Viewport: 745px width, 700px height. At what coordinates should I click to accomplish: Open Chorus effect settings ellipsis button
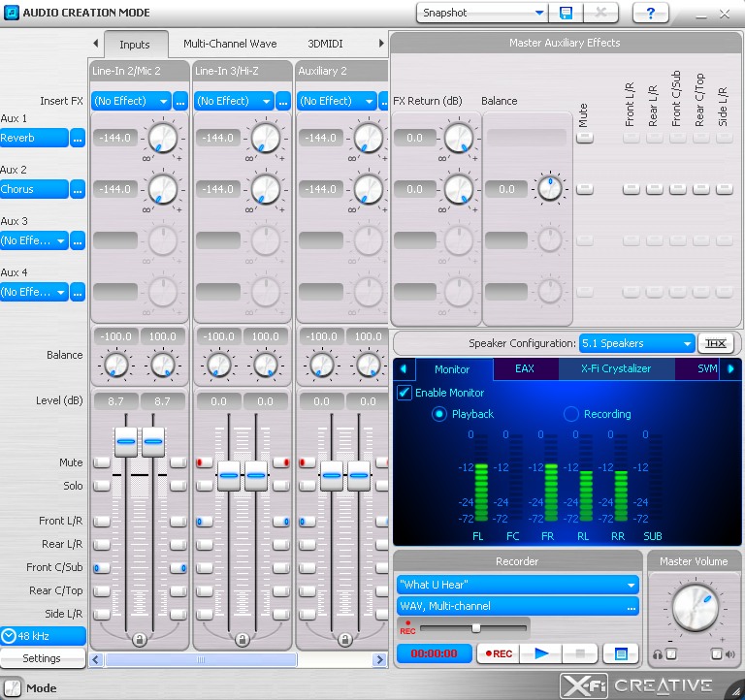(78, 189)
